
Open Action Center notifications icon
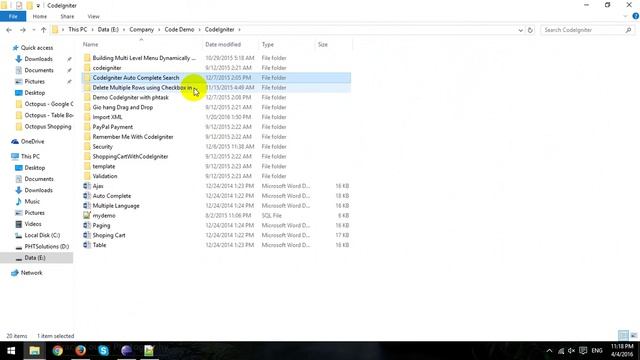[583, 351]
